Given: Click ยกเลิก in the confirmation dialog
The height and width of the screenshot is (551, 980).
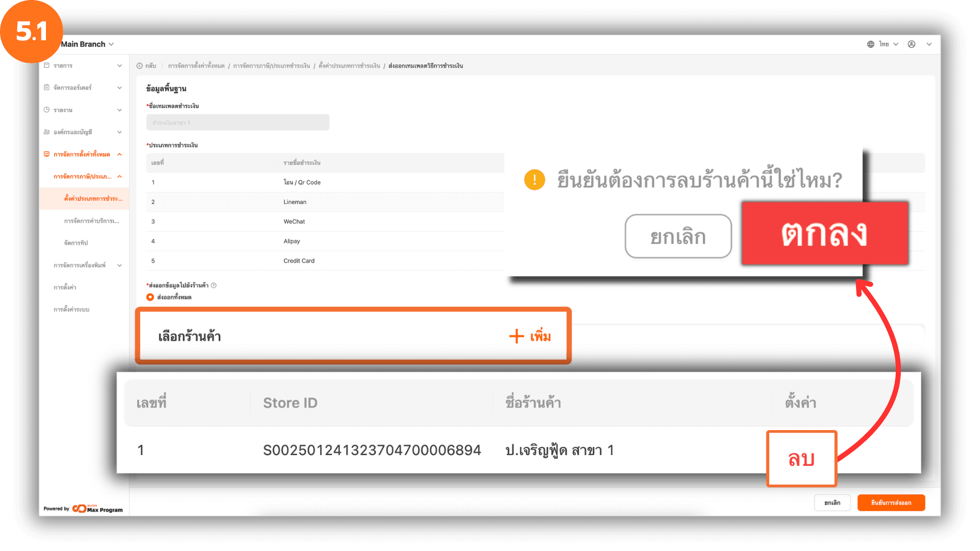Looking at the screenshot, I should [678, 236].
